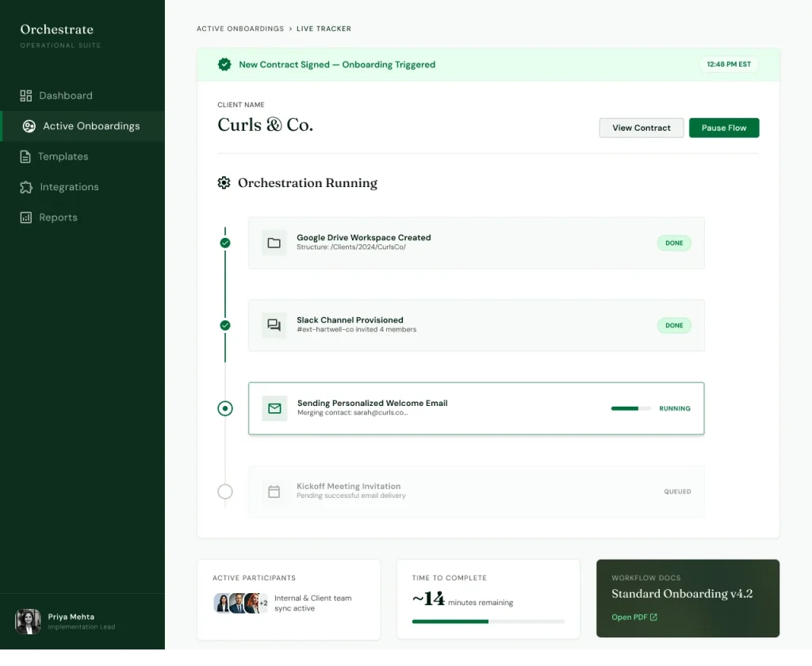Click the Welcome Email step running marker
The width and height of the screenshot is (812, 666).
tap(225, 408)
